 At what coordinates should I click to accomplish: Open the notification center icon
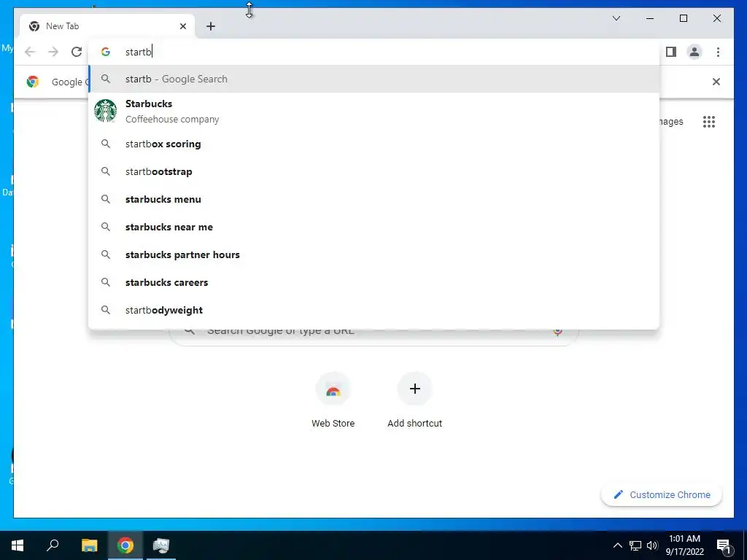click(724, 545)
